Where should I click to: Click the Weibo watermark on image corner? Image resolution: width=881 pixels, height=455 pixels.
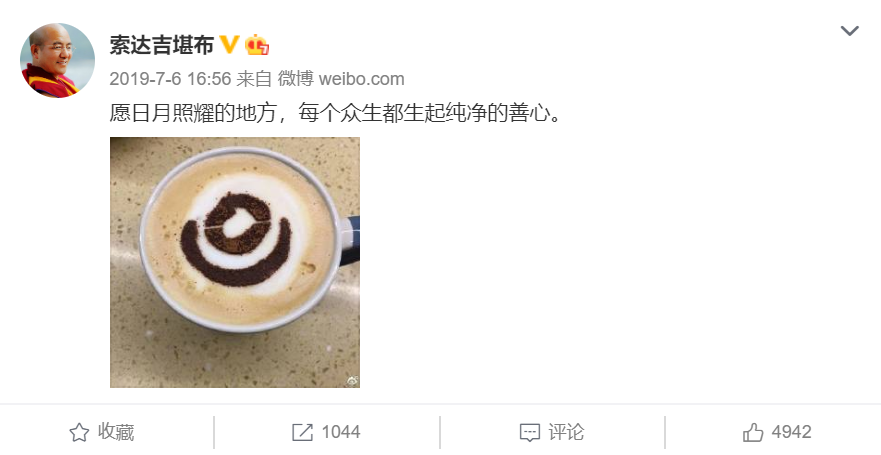pyautogui.click(x=352, y=381)
